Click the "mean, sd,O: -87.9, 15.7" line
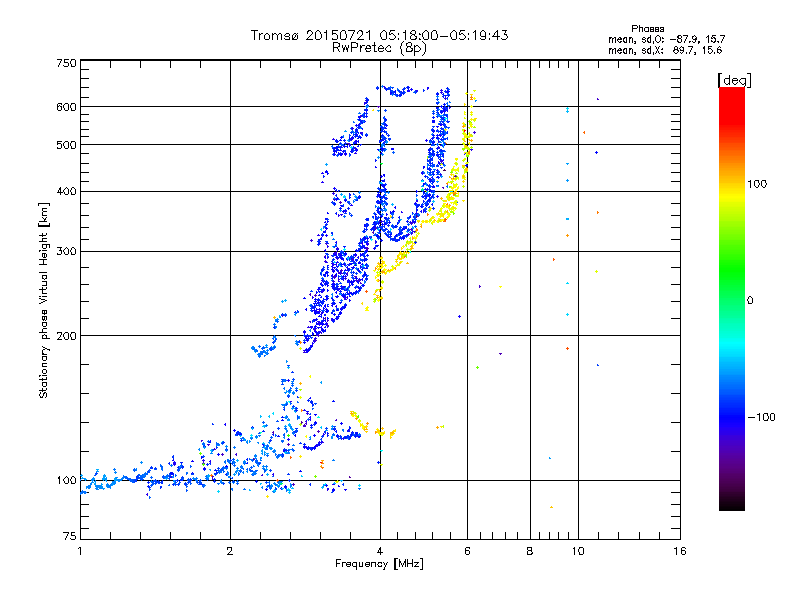This screenshot has width=800, height=600. (666, 39)
